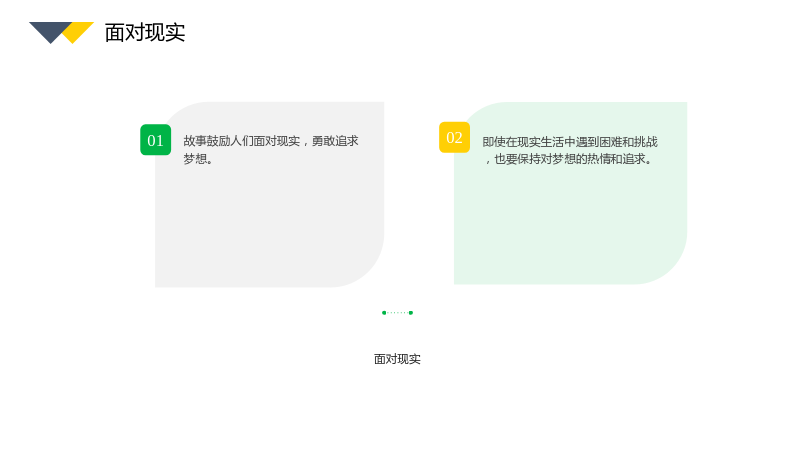Viewport: 800px width, 450px height.
Task: Click the green 01 number badge
Action: pos(156,140)
